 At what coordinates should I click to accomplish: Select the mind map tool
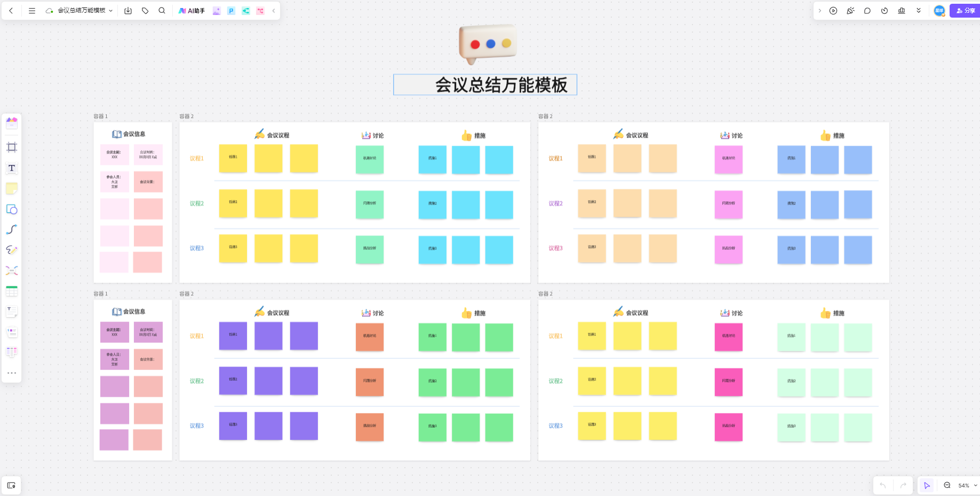point(12,271)
